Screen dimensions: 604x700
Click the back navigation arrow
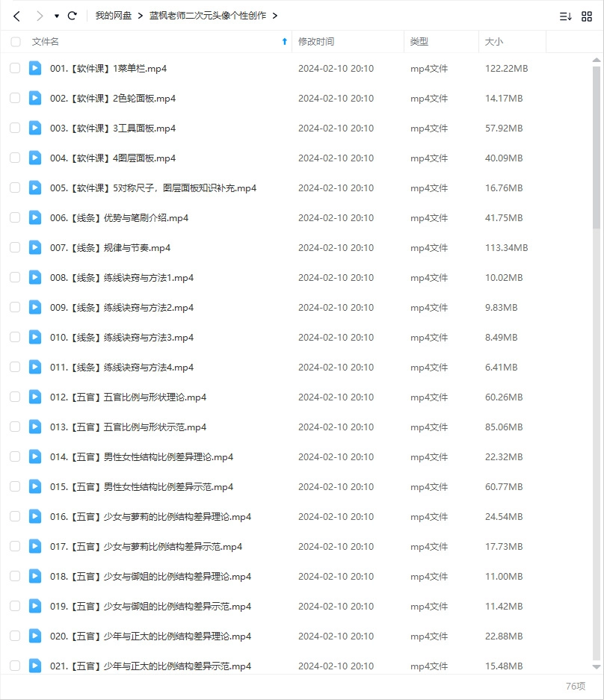pyautogui.click(x=16, y=16)
